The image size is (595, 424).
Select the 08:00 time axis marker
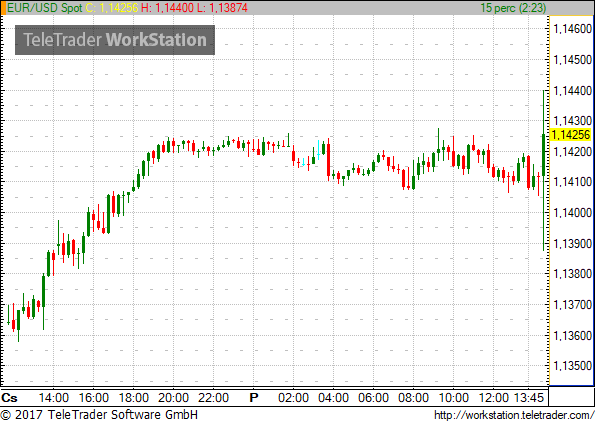[413, 398]
